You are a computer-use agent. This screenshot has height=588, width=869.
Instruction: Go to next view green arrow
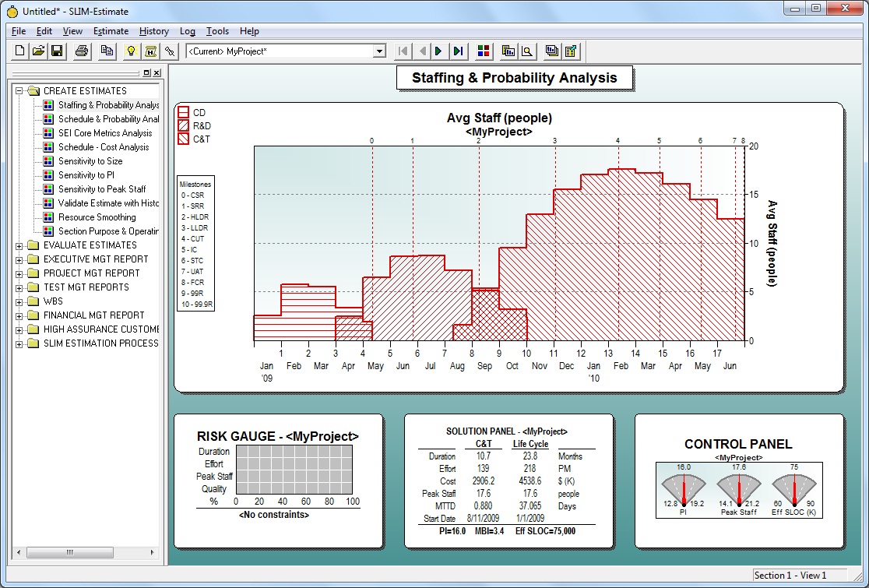point(439,51)
